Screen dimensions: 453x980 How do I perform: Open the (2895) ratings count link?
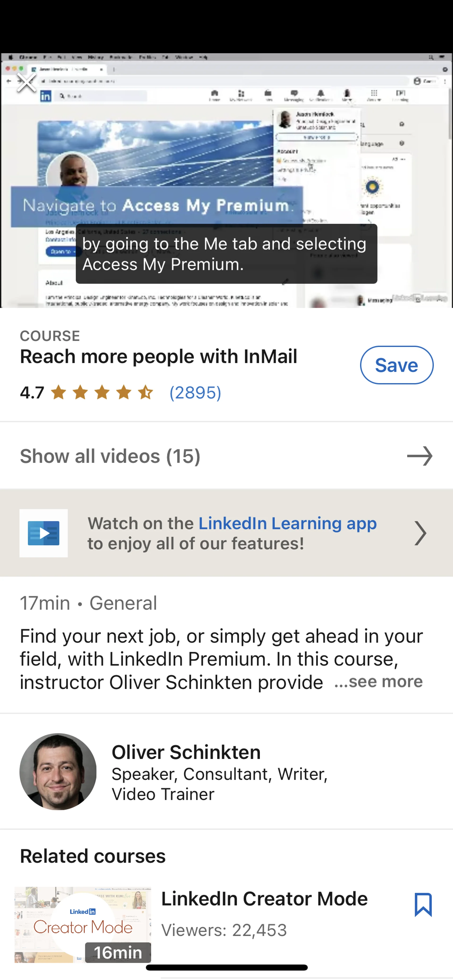click(195, 393)
